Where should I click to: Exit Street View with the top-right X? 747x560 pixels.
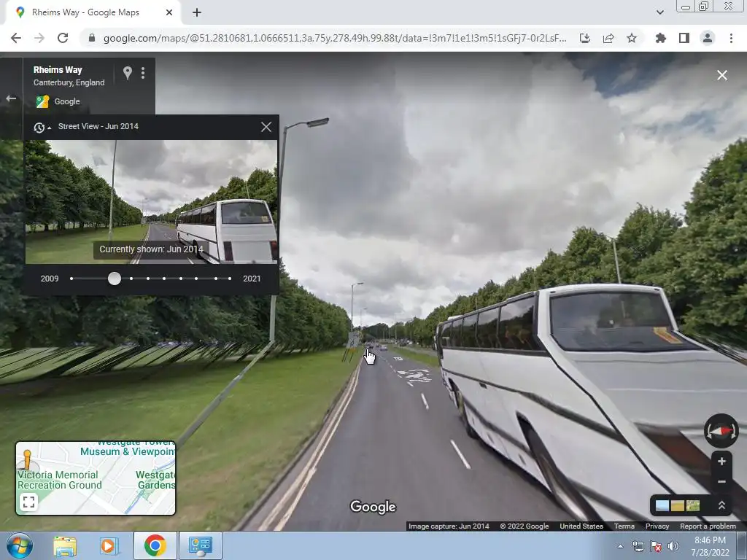pyautogui.click(x=722, y=75)
